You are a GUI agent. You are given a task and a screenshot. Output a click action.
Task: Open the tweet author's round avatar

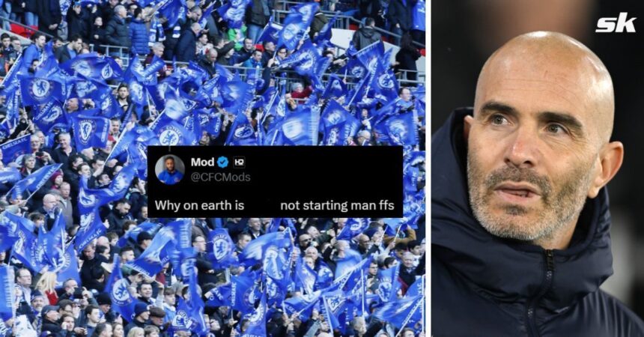click(x=170, y=170)
